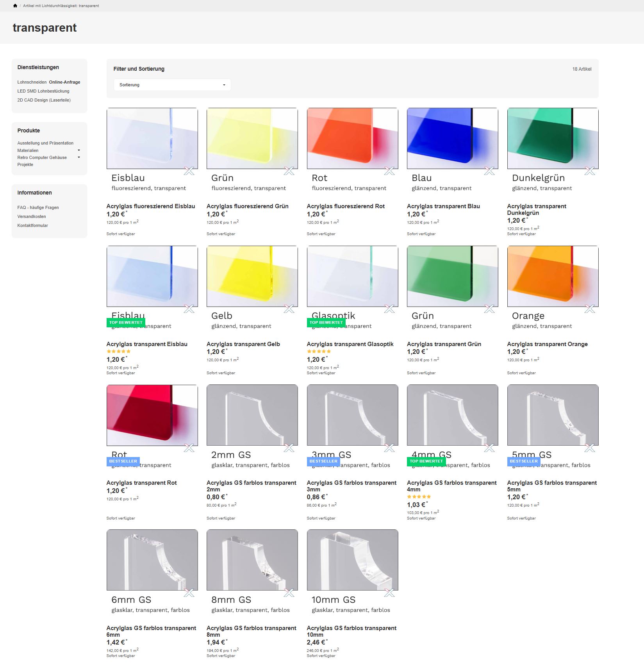Screen dimensions: 644x666
Task: Click the star rating under Acrylglas transparent Glasoptik
Action: point(319,352)
